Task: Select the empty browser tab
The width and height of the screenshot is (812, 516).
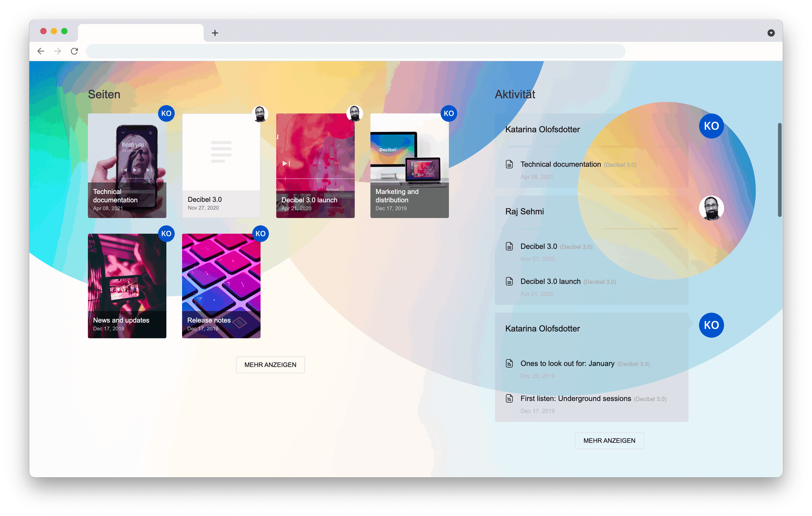Action: click(x=141, y=33)
